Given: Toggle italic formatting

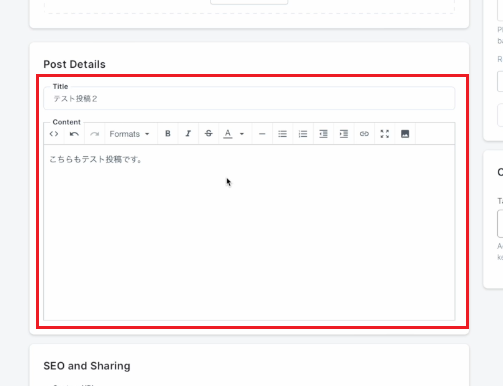Looking at the screenshot, I should point(188,134).
